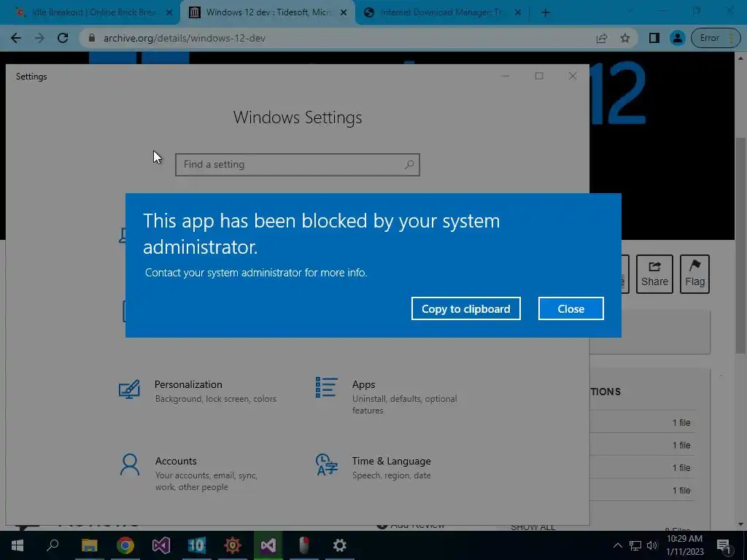
Task: Click the volume speaker icon in tray
Action: [x=652, y=545]
